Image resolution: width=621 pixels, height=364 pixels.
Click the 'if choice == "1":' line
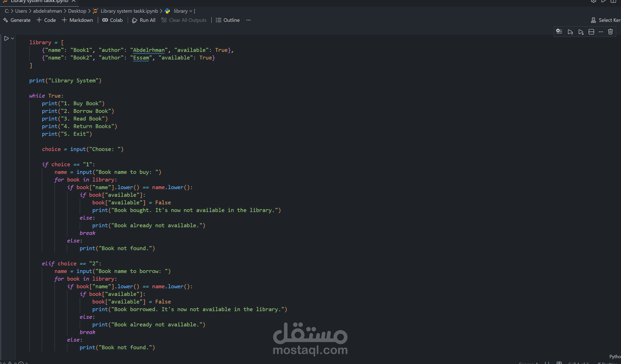(x=68, y=164)
